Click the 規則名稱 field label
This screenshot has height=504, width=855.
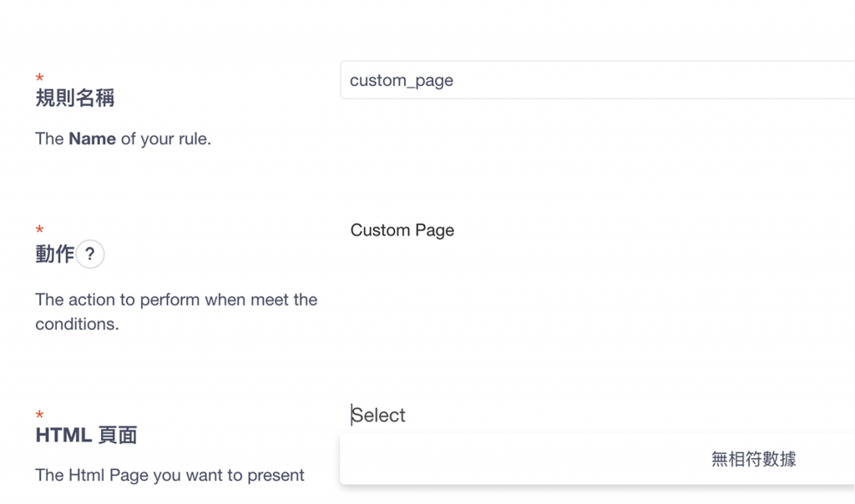[x=75, y=98]
